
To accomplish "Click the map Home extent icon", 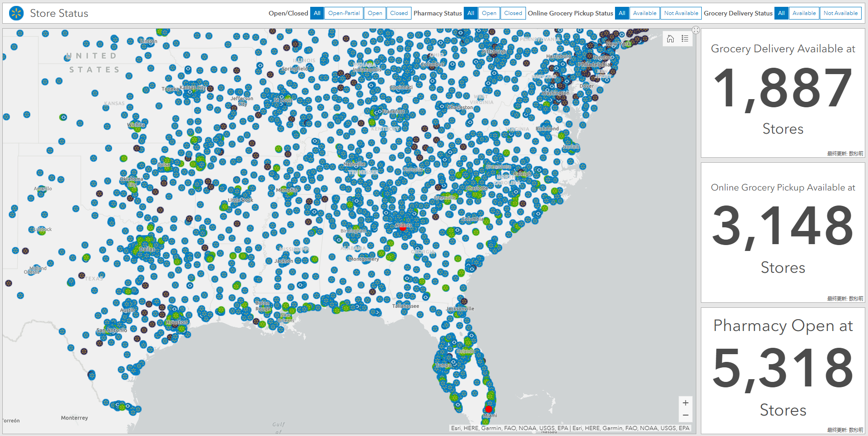I will click(670, 39).
